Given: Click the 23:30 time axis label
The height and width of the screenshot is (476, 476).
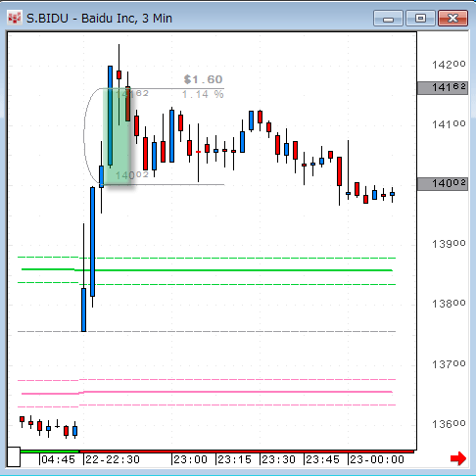Looking at the screenshot, I should pyautogui.click(x=278, y=459).
